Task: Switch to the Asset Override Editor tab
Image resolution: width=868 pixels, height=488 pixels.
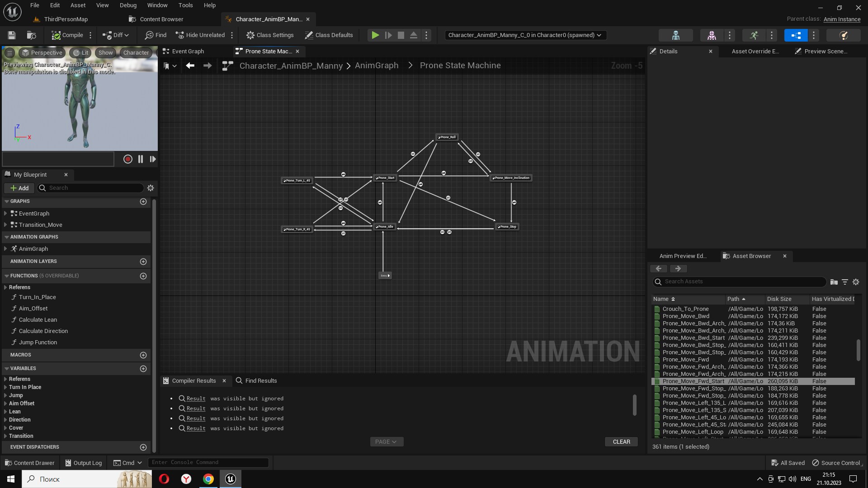Action: coord(755,51)
